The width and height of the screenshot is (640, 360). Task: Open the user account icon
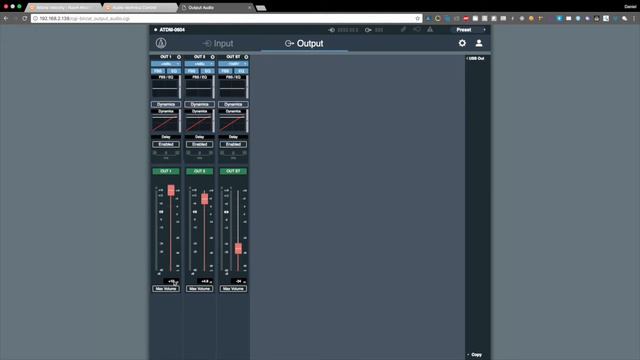pos(479,43)
